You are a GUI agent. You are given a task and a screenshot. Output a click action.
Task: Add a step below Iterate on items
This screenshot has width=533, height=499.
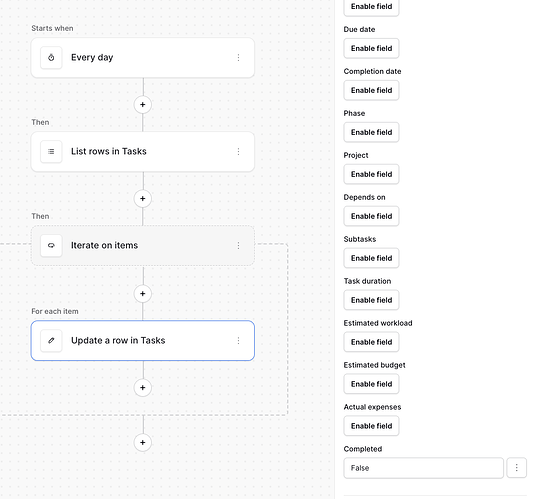coord(143,293)
